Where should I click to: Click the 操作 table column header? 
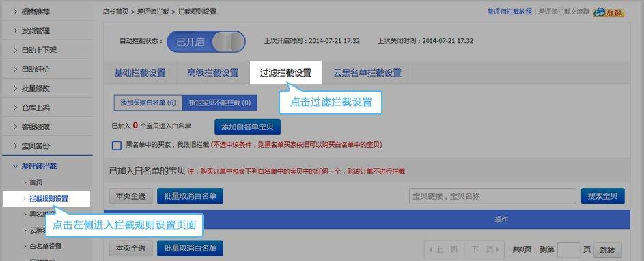pos(501,219)
